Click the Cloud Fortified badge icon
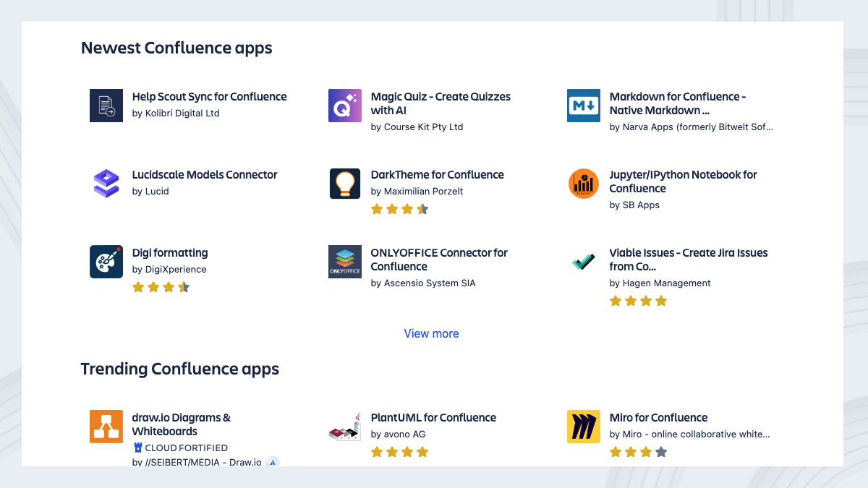 click(x=137, y=448)
